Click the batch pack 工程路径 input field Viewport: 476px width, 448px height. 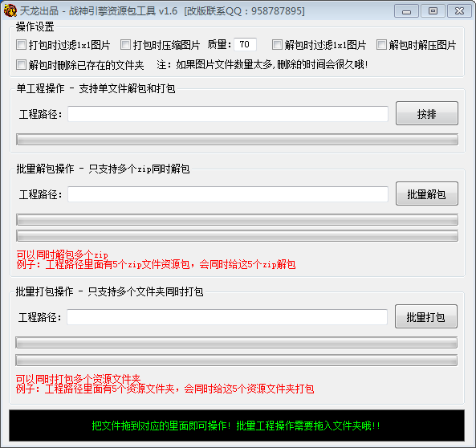pos(227,317)
